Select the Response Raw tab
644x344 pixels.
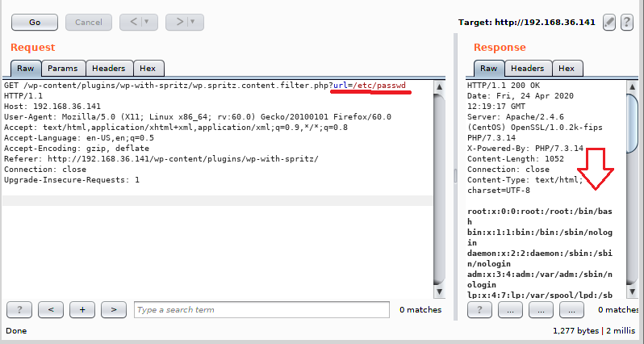click(x=489, y=68)
